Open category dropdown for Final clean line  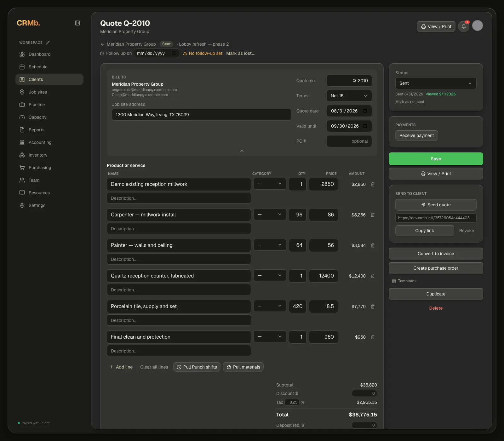tap(270, 337)
